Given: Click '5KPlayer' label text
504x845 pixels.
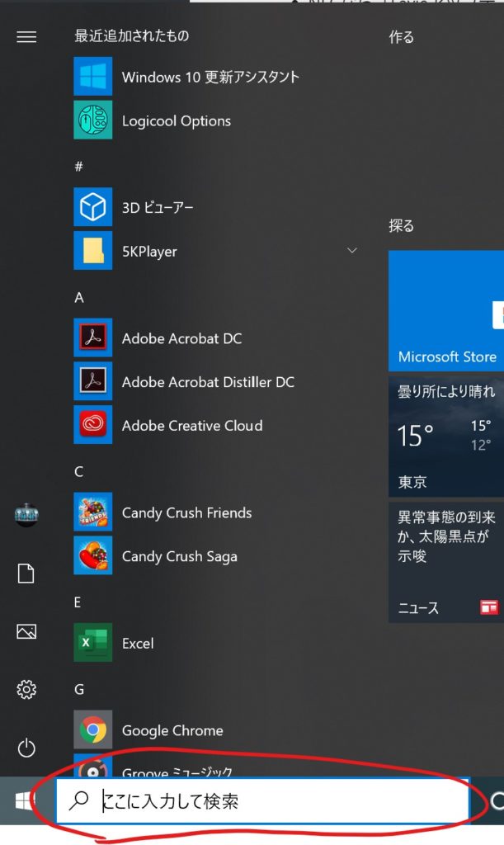Looking at the screenshot, I should point(149,252).
